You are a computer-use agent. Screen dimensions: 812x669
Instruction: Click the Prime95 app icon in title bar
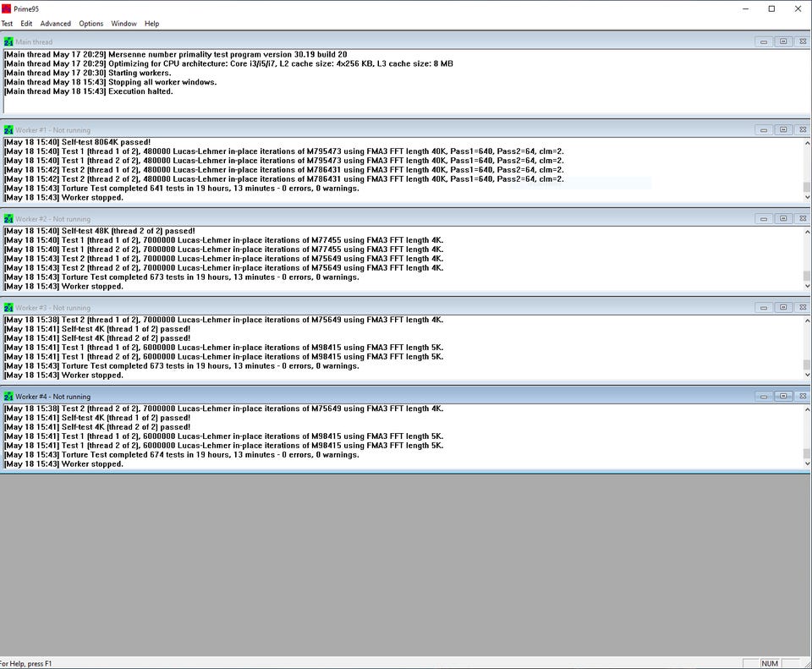6,8
